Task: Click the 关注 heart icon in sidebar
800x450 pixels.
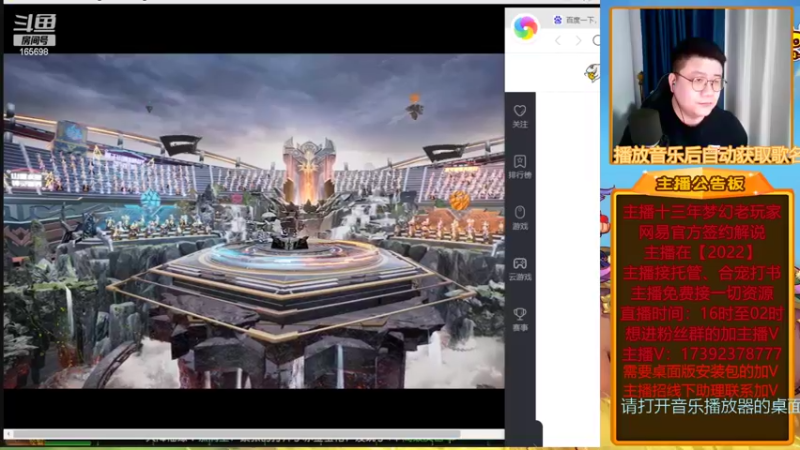Action: 520,111
